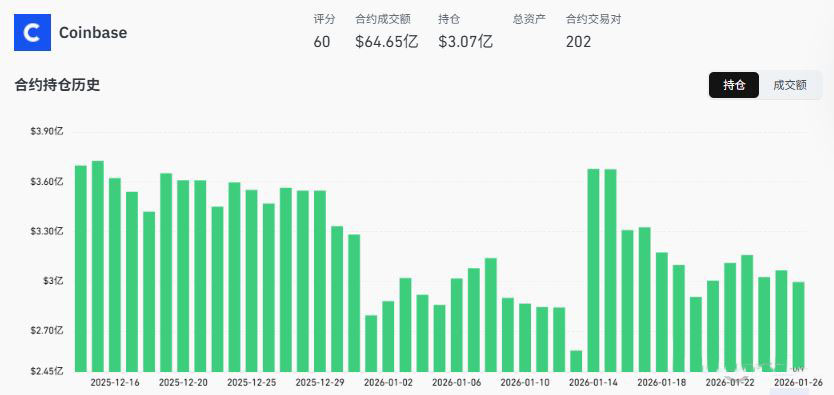
Task: Click the Coinbase logo icon
Action: click(x=32, y=33)
